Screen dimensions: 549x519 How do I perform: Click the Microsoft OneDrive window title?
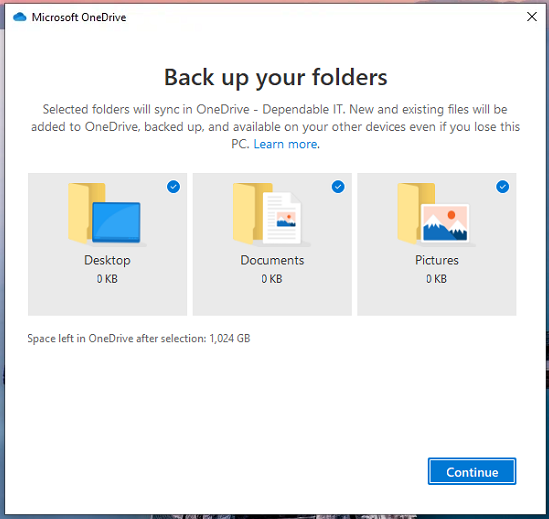click(79, 17)
